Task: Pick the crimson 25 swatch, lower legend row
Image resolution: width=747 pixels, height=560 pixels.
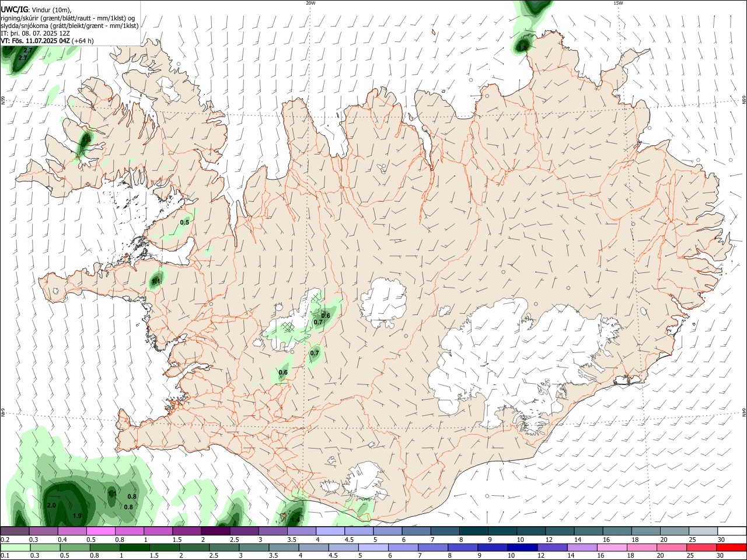Action: 701,548
